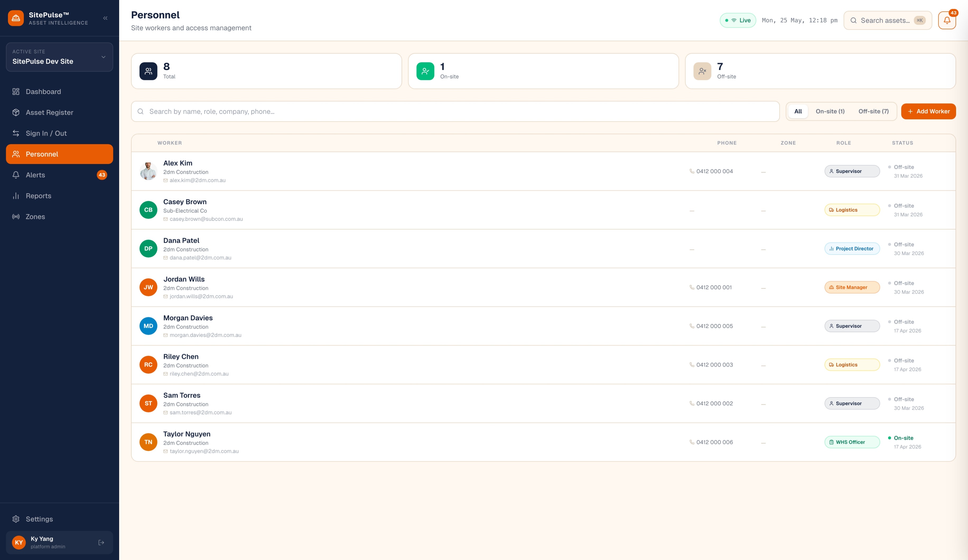Click Taylor Nguyen's worker name
The width and height of the screenshot is (968, 560).
(x=187, y=434)
